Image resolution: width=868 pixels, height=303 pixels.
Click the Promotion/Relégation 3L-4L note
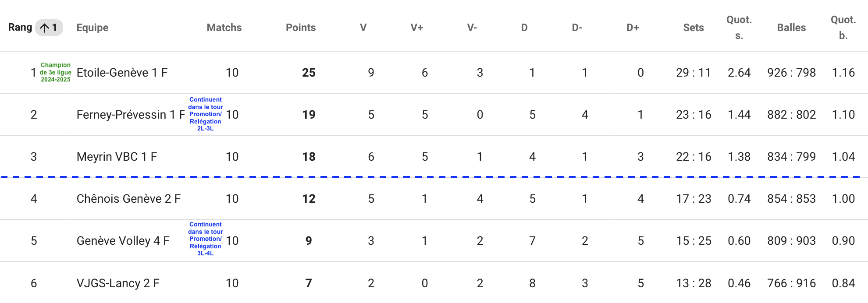[206, 239]
